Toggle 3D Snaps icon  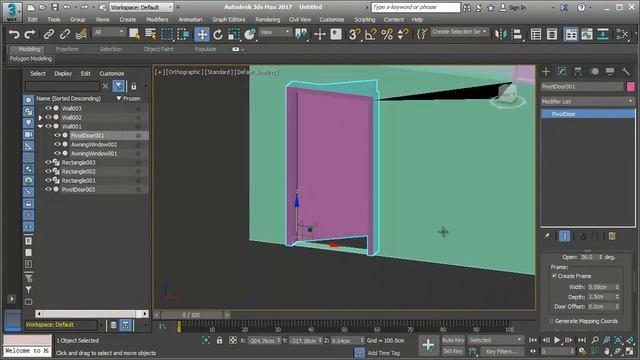354,34
